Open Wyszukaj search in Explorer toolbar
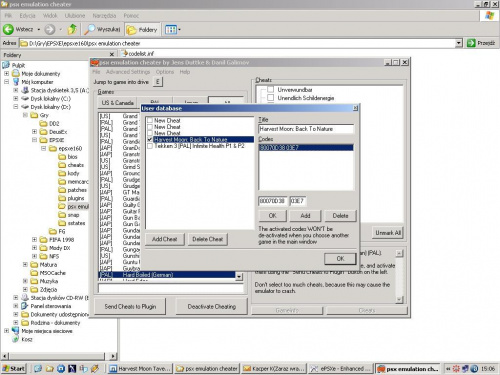Image resolution: width=500 pixels, height=375 pixels. tap(102, 29)
